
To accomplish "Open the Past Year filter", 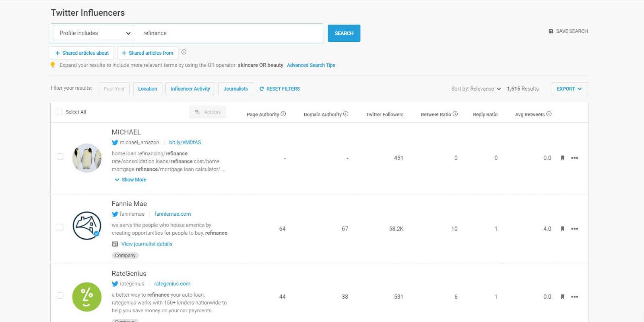I will click(x=114, y=89).
